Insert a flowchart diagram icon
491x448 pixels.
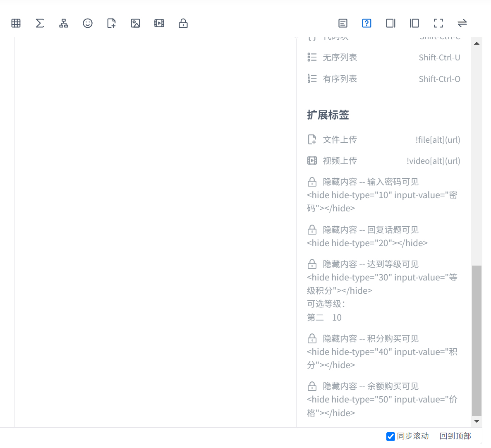(64, 23)
